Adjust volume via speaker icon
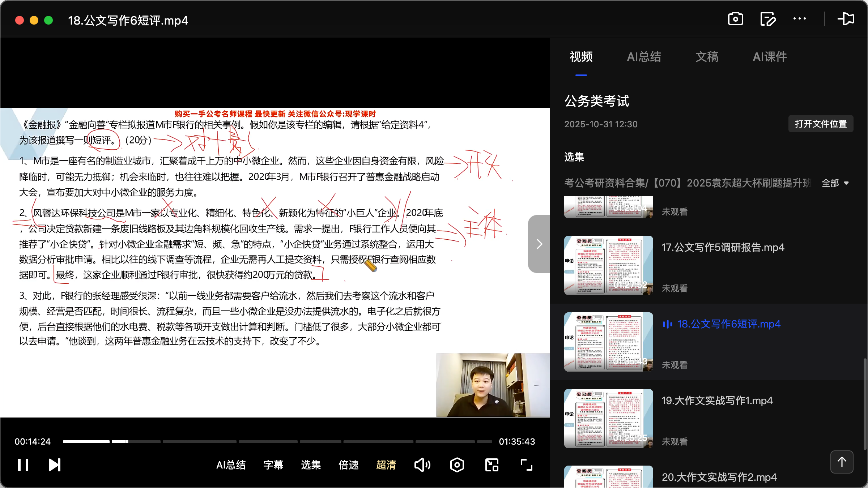 (x=422, y=465)
